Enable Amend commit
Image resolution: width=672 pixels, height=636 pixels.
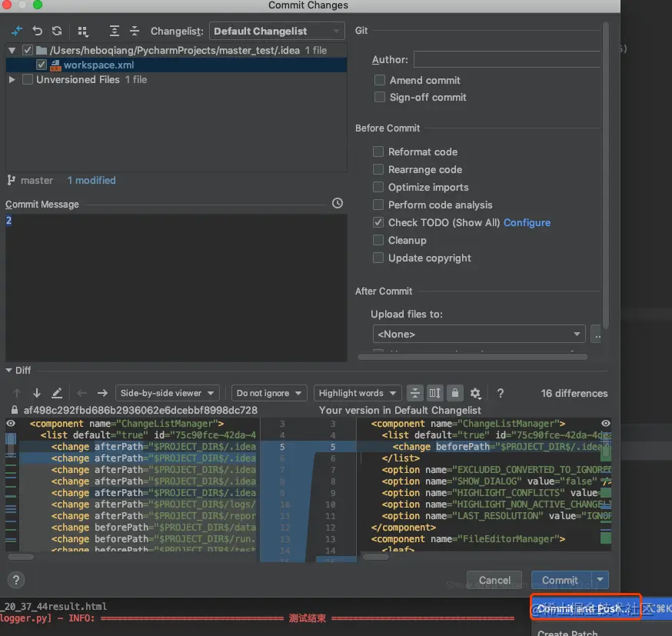380,80
